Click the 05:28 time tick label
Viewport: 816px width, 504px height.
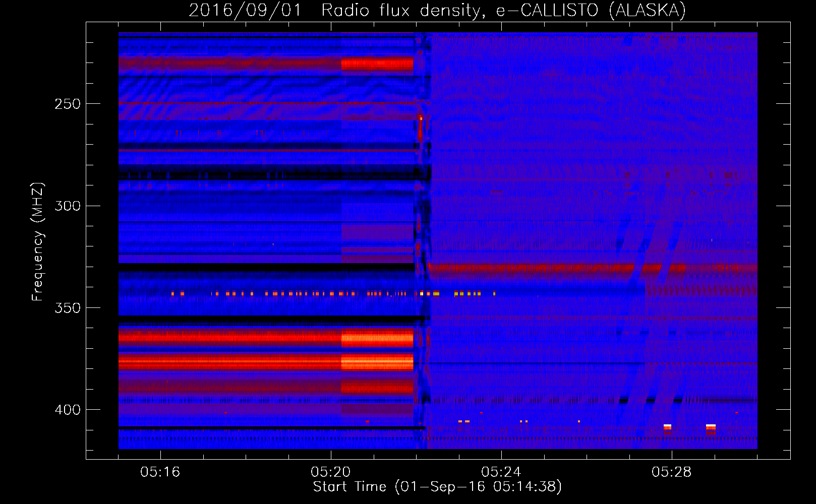pyautogui.click(x=672, y=472)
